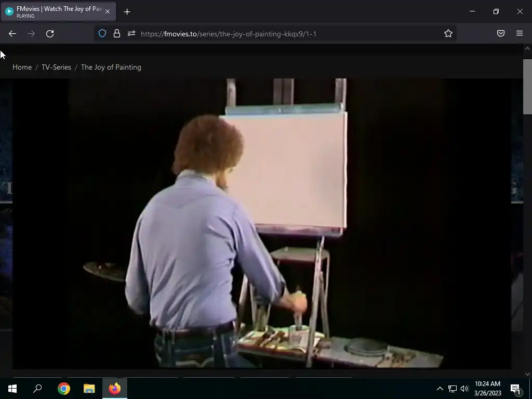This screenshot has height=399, width=532.
Task: Click the Firefox taskbar icon
Action: point(115,389)
